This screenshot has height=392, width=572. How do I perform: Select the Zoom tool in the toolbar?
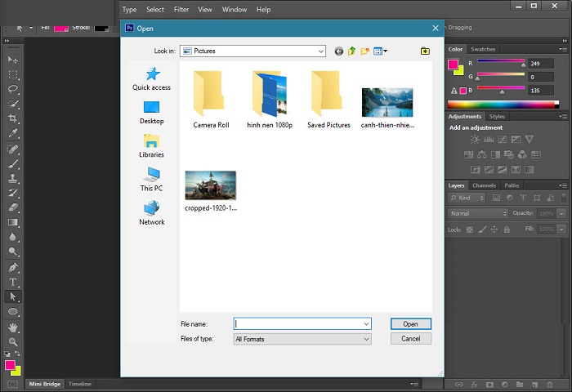point(13,342)
